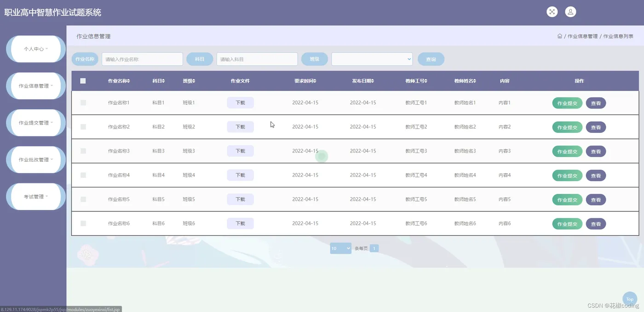Click 作业提交 for 作业名称6

pos(567,224)
